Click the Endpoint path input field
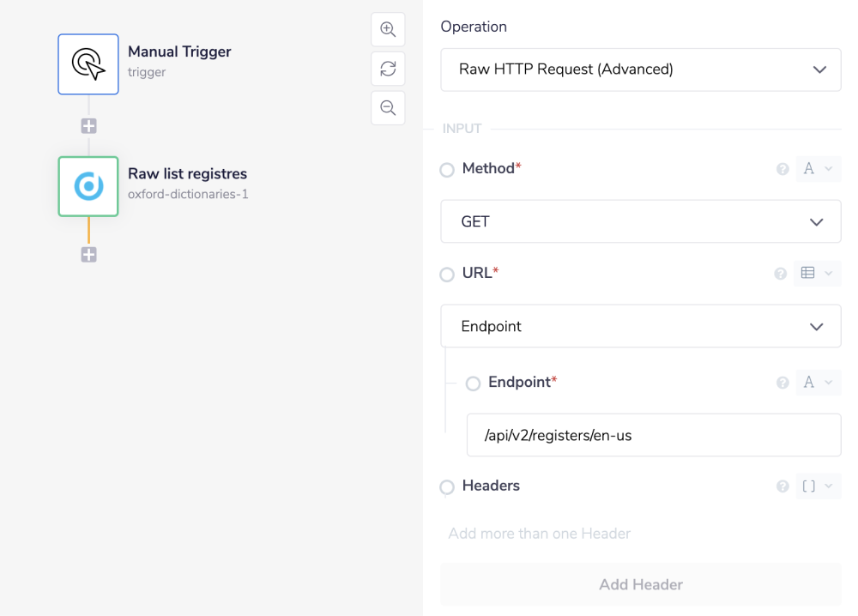This screenshot has height=616, width=858. coord(653,436)
